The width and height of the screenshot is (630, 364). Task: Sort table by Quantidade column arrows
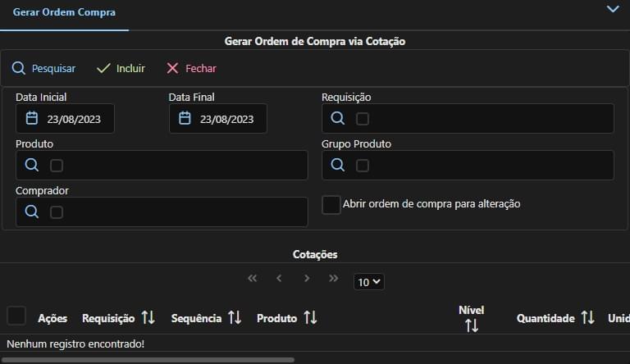pyautogui.click(x=587, y=317)
